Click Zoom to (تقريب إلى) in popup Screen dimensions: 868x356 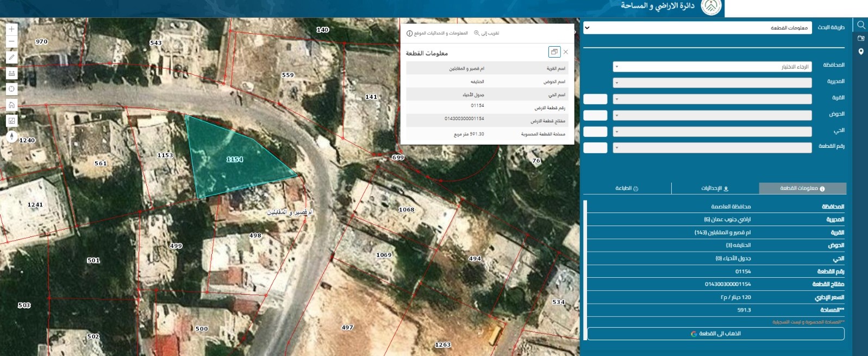[x=486, y=33]
